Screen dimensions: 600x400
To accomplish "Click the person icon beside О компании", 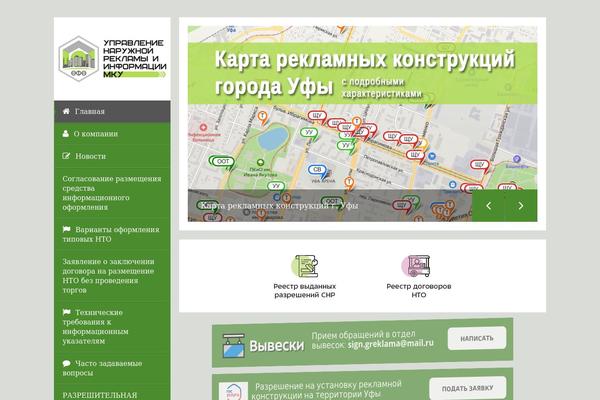I will point(66,134).
